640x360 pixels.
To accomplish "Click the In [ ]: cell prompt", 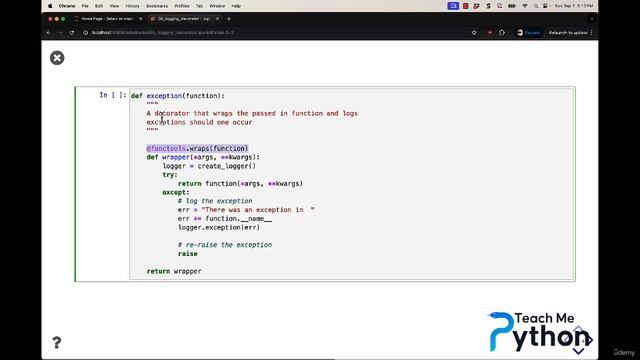I will [113, 95].
